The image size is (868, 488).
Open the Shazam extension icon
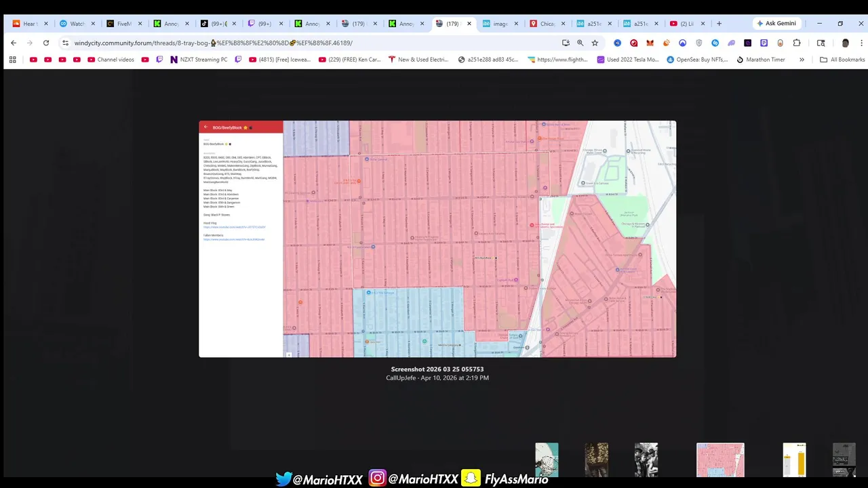tap(715, 43)
